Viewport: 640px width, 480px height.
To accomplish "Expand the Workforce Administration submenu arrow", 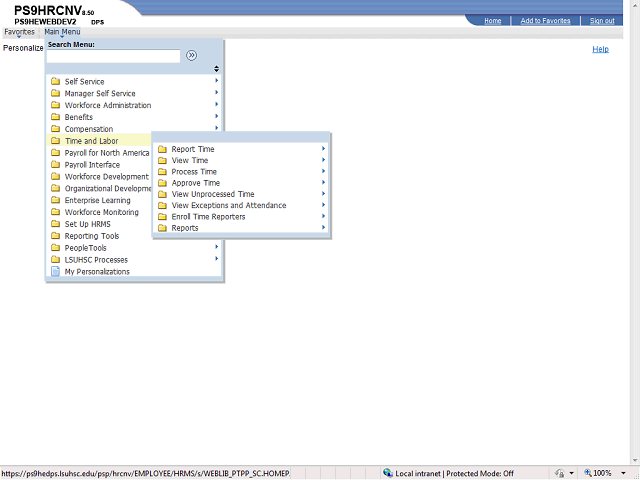I will point(216,105).
